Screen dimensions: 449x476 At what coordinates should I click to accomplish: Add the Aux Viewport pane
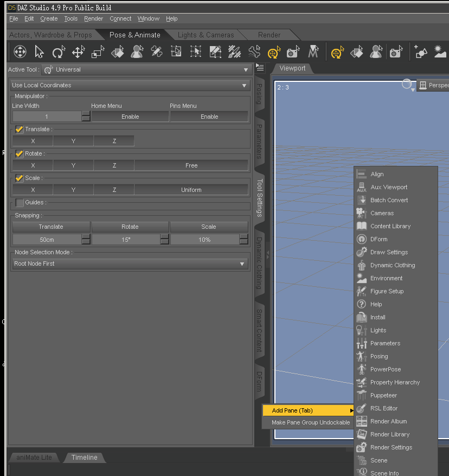click(389, 187)
